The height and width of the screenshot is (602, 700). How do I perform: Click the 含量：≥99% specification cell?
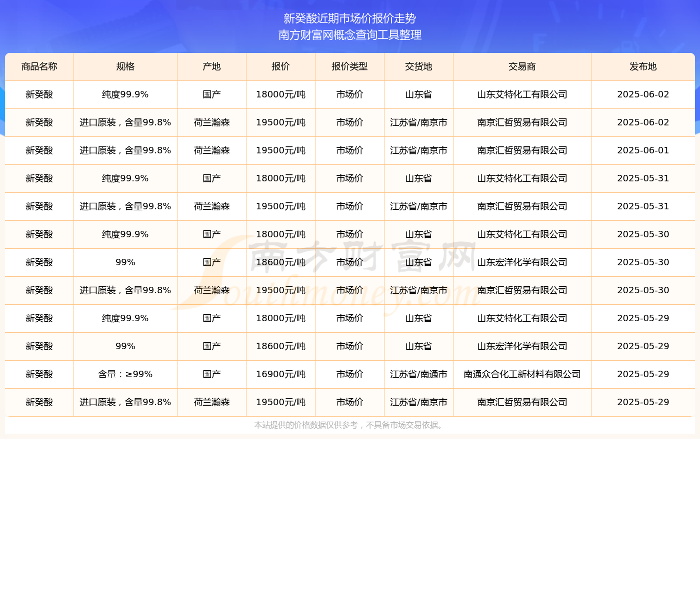(125, 375)
